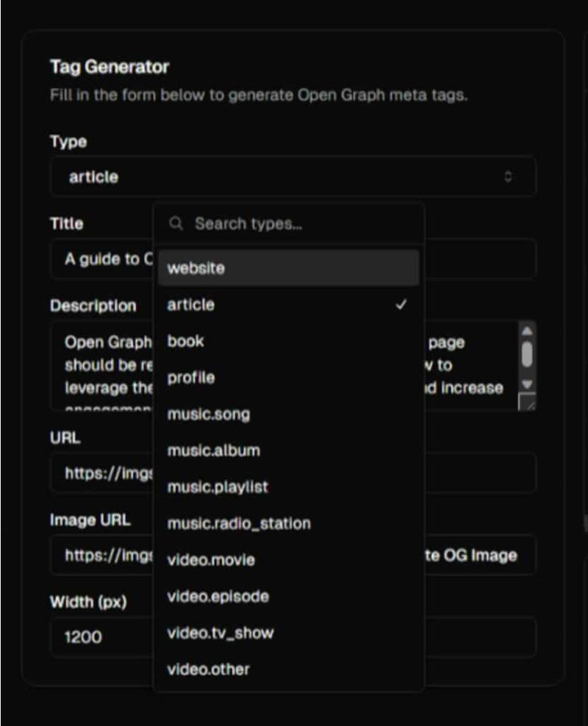The image size is (588, 726).
Task: Click the Type selector up-down chevron icon
Action: click(508, 176)
